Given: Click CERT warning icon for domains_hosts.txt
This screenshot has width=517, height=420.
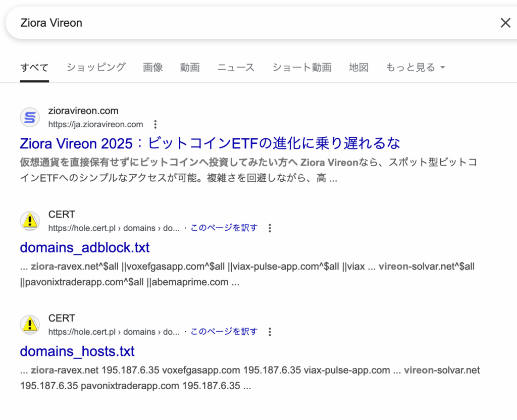Looking at the screenshot, I should [30, 325].
